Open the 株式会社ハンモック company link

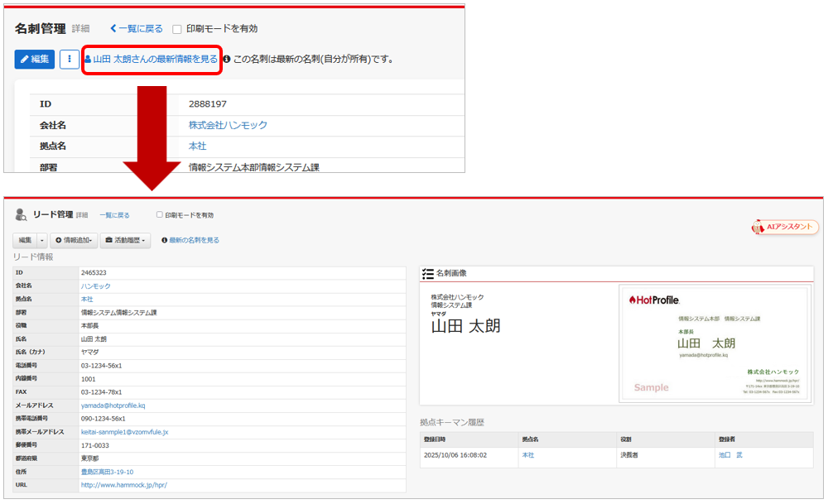pyautogui.click(x=228, y=125)
